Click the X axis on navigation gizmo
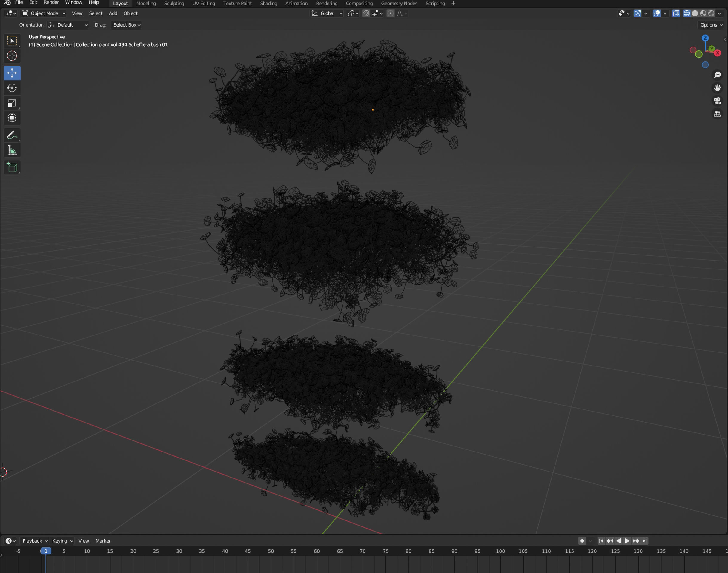The width and height of the screenshot is (728, 573). coord(718,53)
